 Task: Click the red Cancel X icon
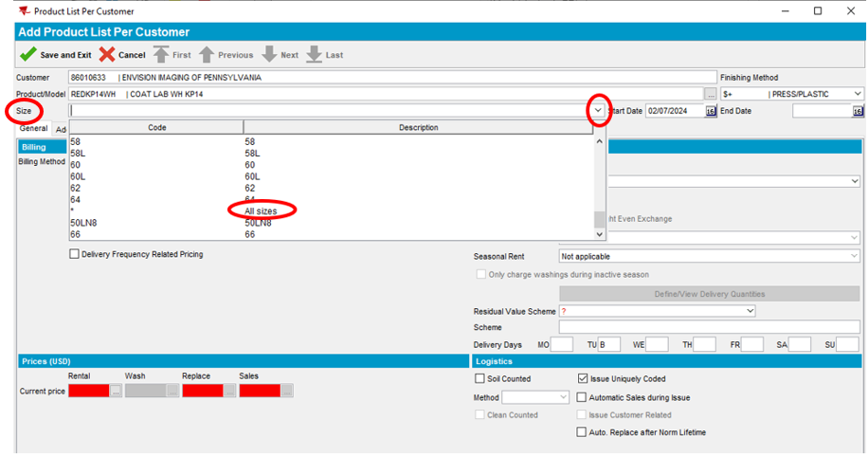(107, 55)
